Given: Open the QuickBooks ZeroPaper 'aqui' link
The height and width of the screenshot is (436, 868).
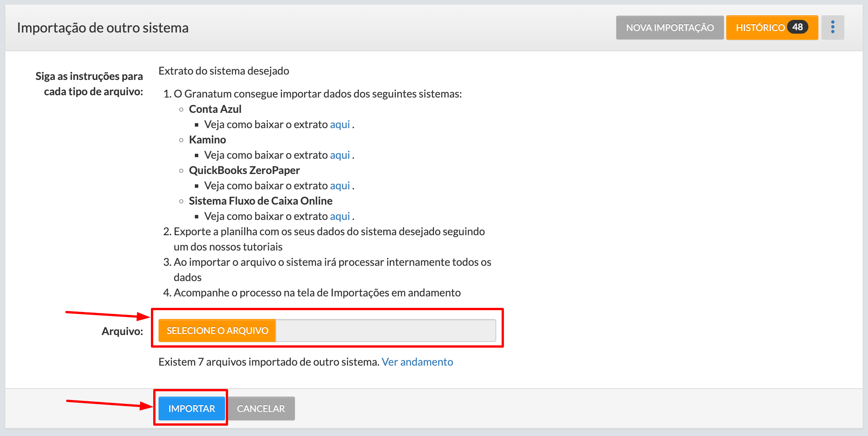Looking at the screenshot, I should [340, 185].
